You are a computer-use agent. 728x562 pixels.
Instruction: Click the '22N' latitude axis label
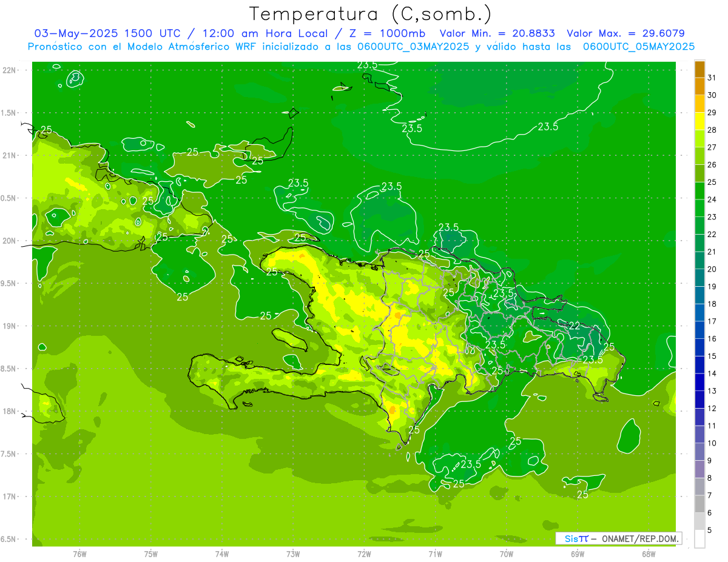click(9, 70)
